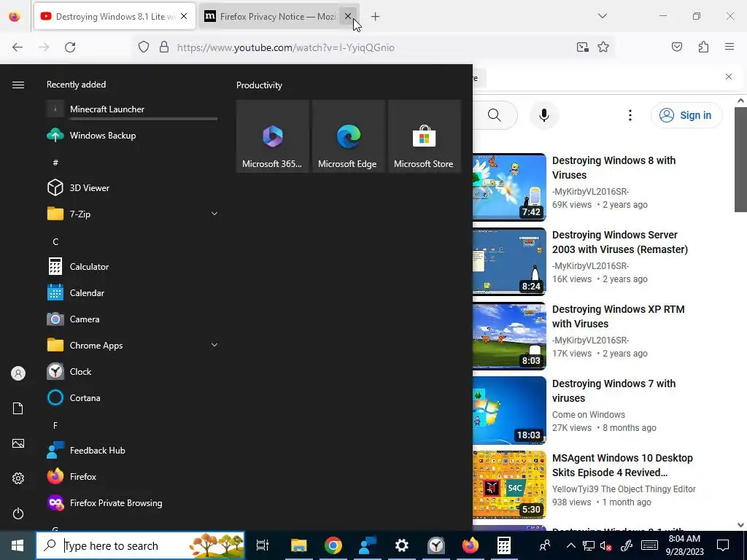Open Destroying Windows Server 2003 video title
This screenshot has height=560, width=747.
coord(620,242)
